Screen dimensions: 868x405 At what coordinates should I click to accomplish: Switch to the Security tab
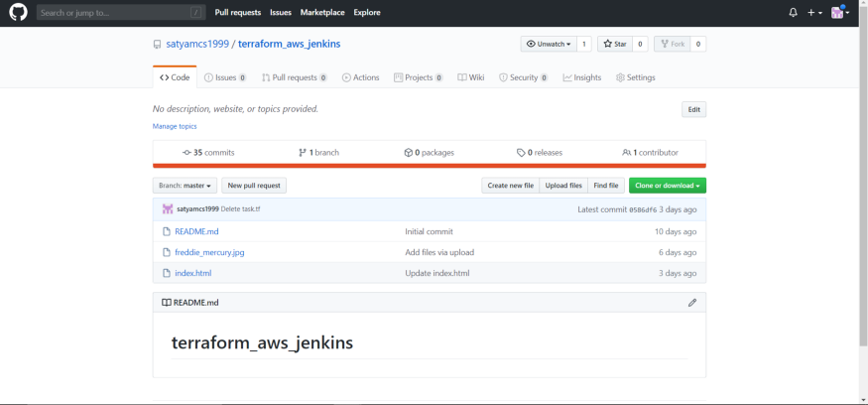tap(524, 77)
